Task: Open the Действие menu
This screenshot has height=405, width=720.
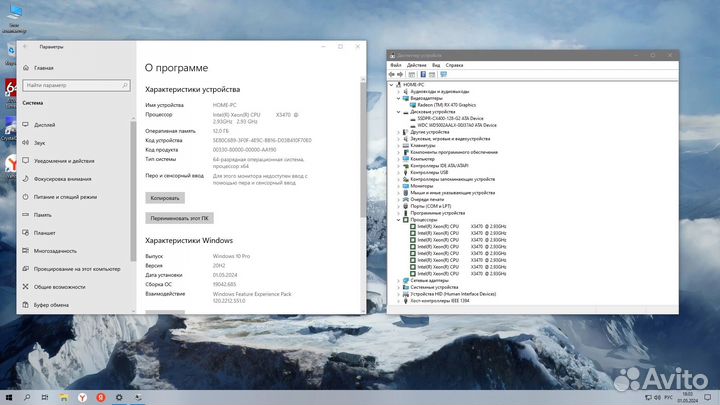Action: pyautogui.click(x=416, y=65)
